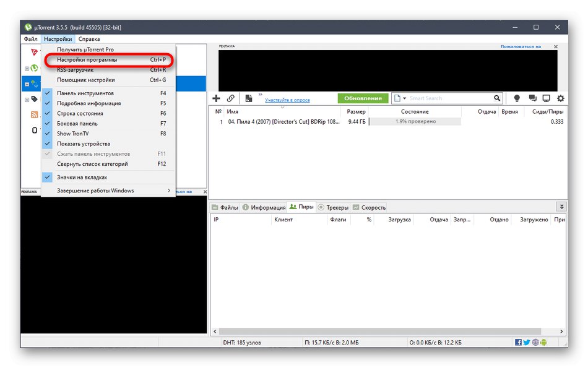Toggle Show TronTV checked item
The image size is (588, 368).
108,134
